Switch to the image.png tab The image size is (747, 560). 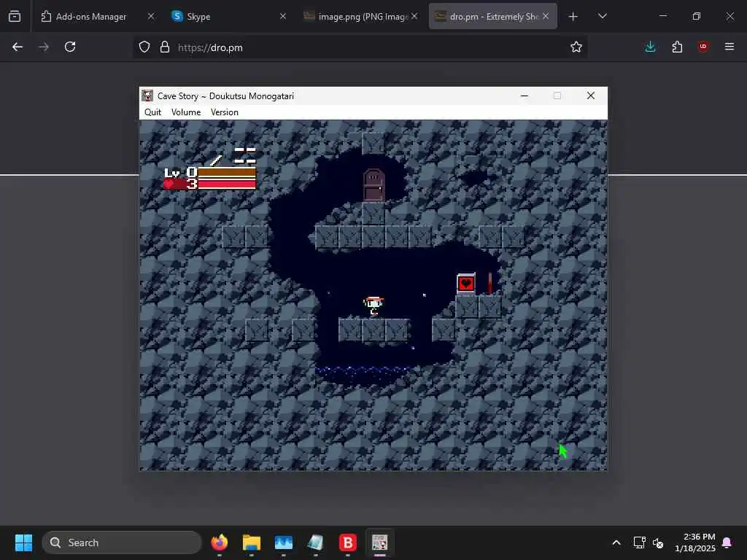[x=360, y=16]
